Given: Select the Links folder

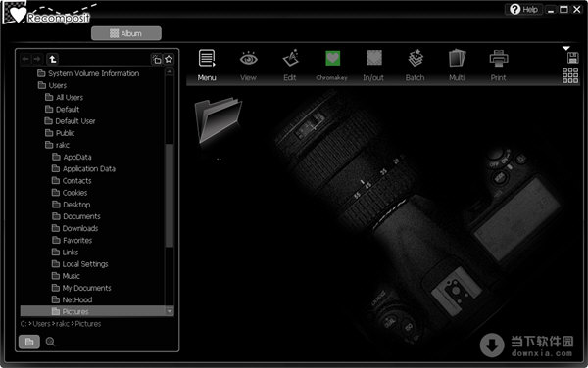Looking at the screenshot, I should [66, 252].
